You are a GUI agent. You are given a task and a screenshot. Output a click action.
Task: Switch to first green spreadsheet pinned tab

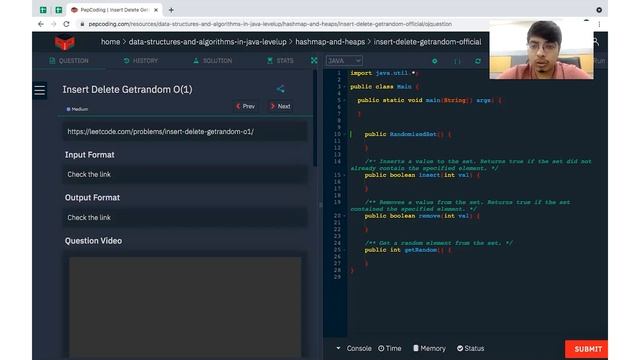tap(43, 10)
